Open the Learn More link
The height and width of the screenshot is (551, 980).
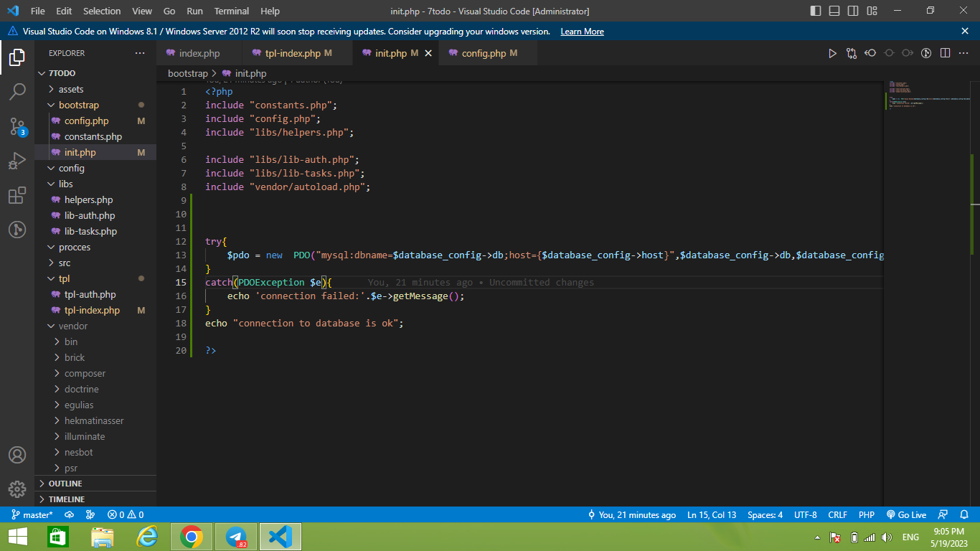click(x=582, y=32)
